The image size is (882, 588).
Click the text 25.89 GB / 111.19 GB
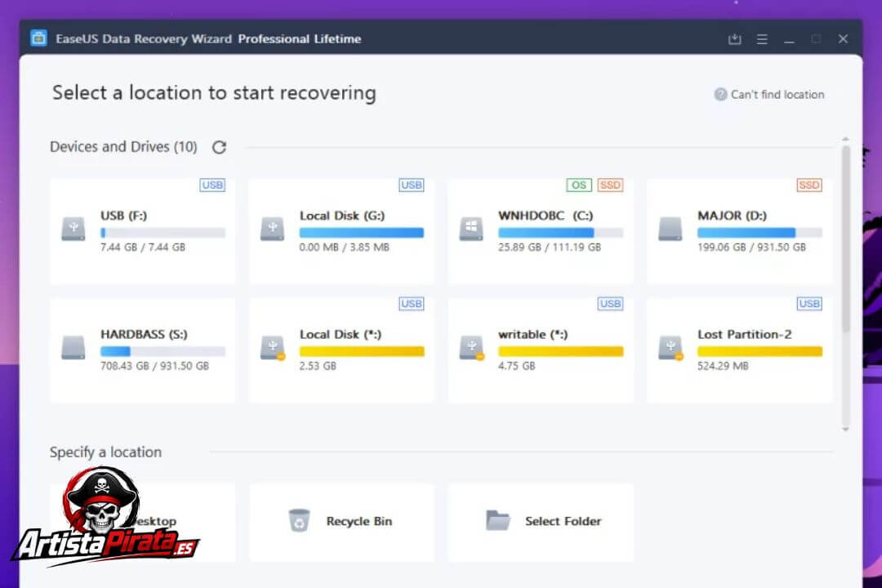pos(550,247)
